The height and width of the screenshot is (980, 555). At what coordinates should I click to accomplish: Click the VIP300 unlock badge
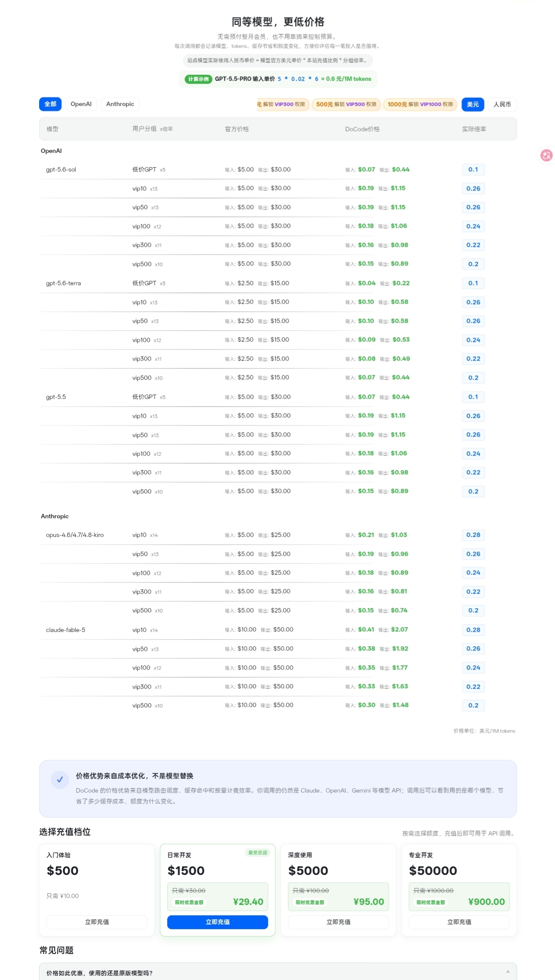pos(283,105)
